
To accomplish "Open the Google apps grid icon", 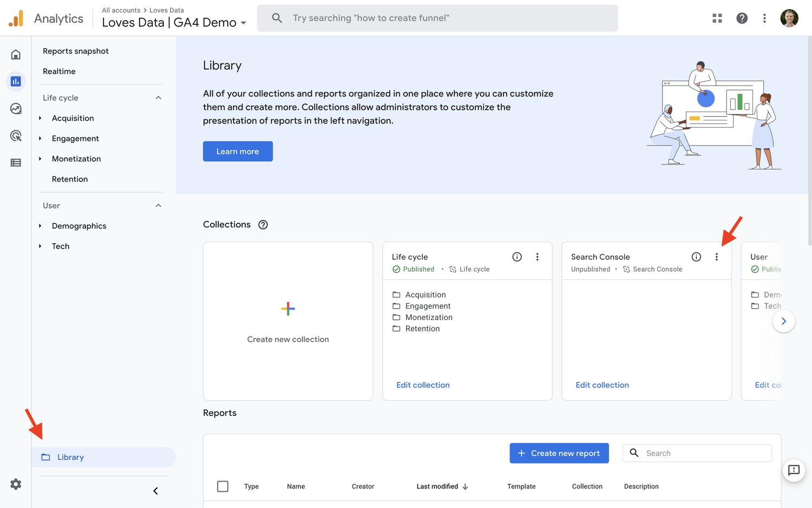I will [x=717, y=18].
